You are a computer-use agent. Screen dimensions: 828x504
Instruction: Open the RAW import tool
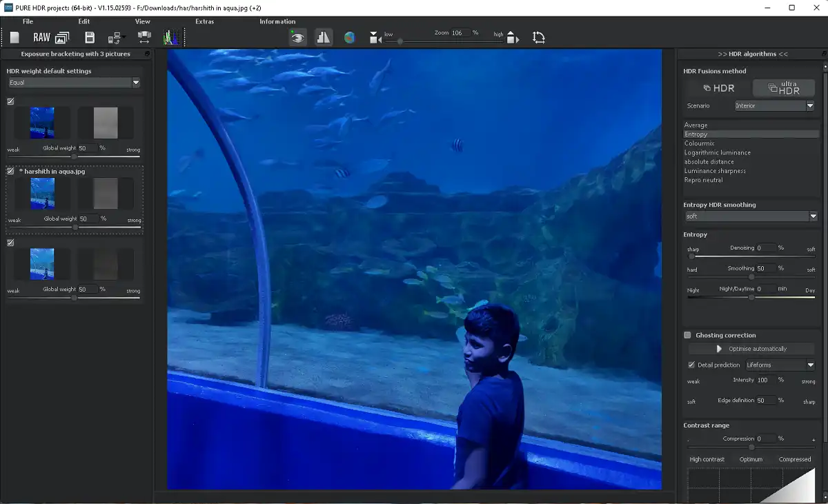pyautogui.click(x=41, y=38)
